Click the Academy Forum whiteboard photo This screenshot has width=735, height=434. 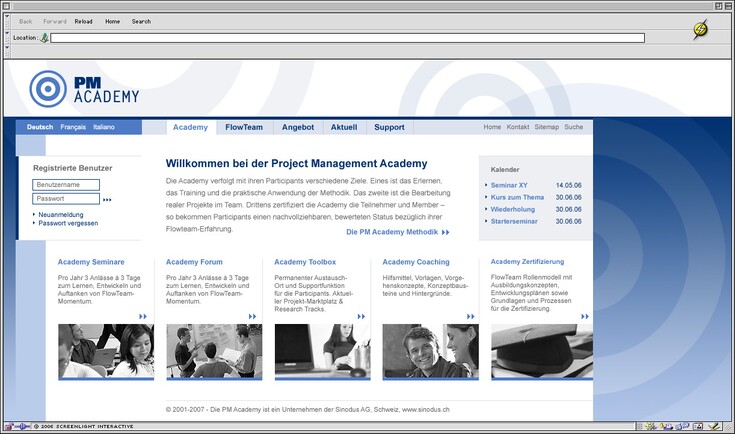tap(214, 351)
